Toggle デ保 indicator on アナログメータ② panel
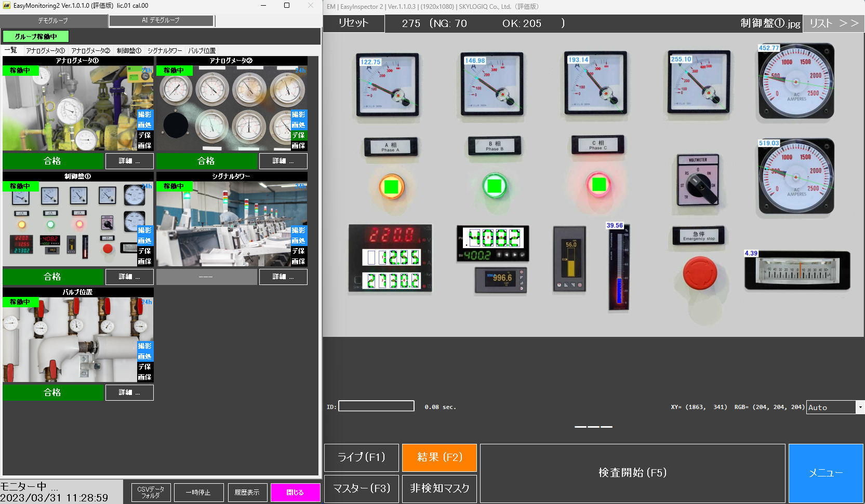 [x=299, y=135]
